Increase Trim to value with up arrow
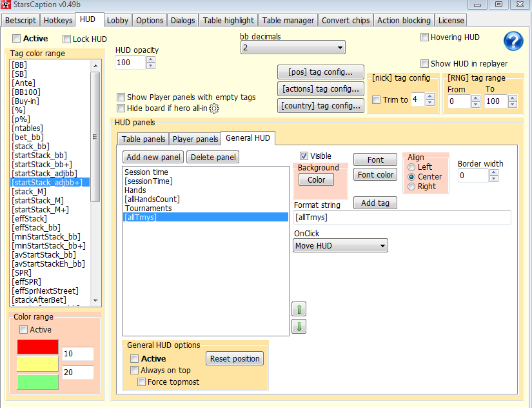Screen dimensions: 532x408 [430, 97]
